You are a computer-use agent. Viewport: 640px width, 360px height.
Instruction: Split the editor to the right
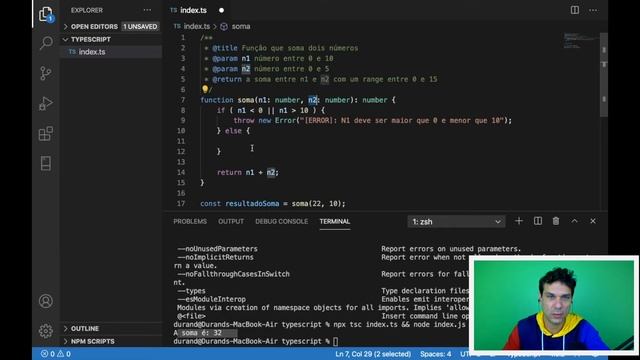click(575, 10)
